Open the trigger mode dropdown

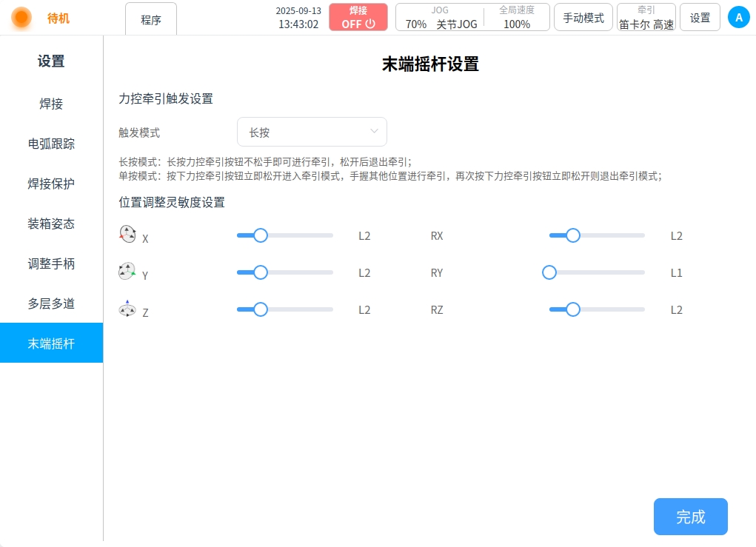(312, 132)
